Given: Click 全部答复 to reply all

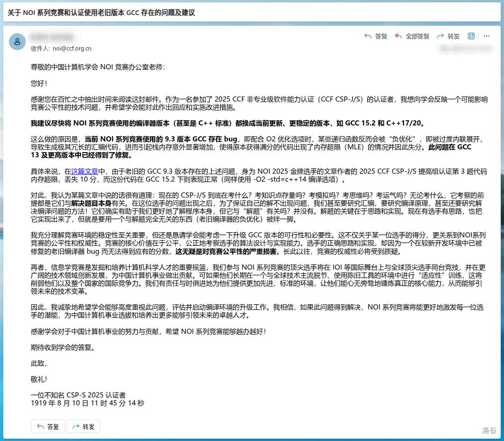Looking at the screenshot, I should point(412,36).
